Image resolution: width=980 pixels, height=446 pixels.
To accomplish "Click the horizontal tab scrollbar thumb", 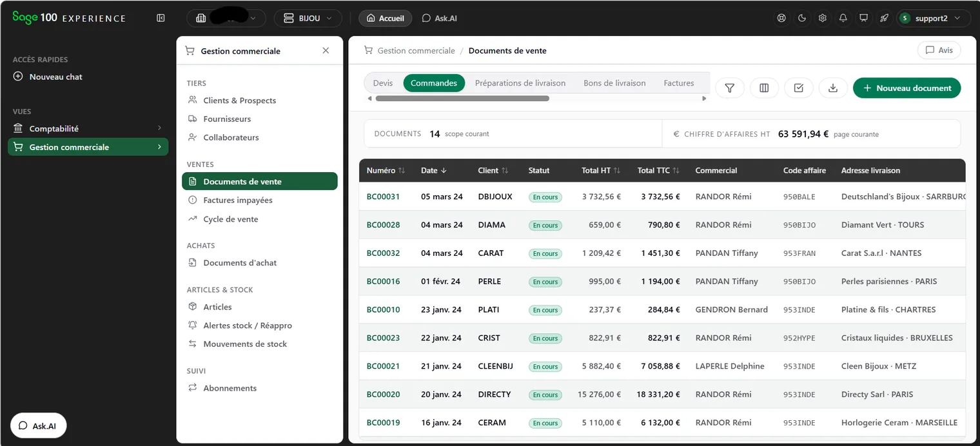I will tap(462, 99).
